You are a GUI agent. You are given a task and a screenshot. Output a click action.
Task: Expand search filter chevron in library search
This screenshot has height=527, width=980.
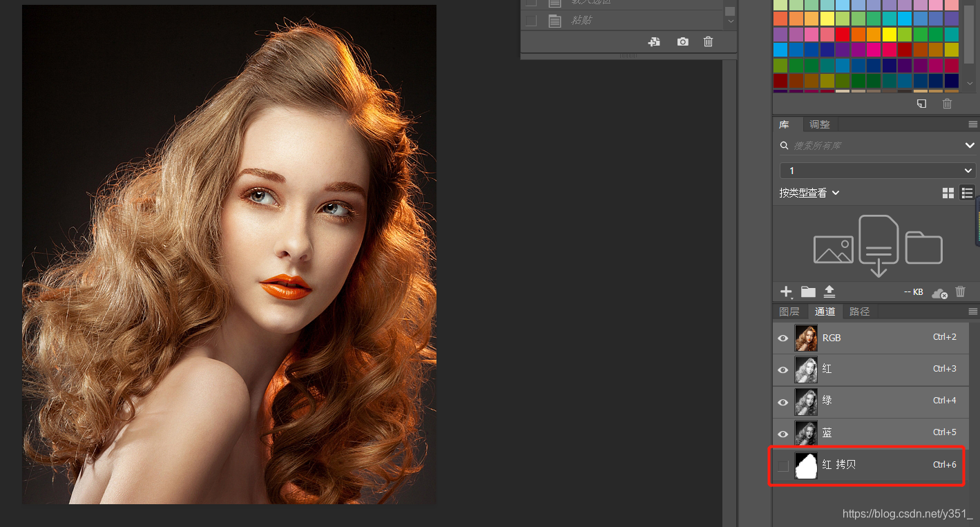coord(969,146)
